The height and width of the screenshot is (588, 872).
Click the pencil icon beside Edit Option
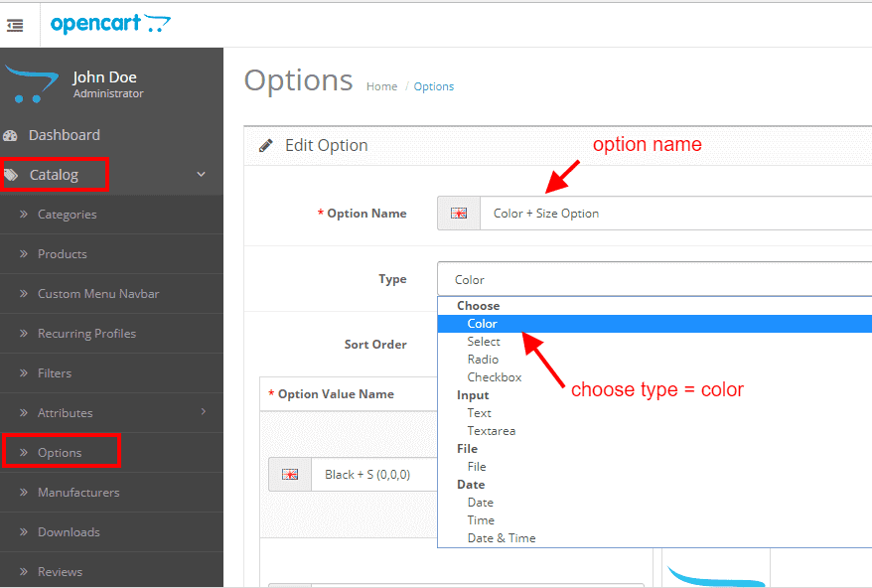[x=266, y=146]
